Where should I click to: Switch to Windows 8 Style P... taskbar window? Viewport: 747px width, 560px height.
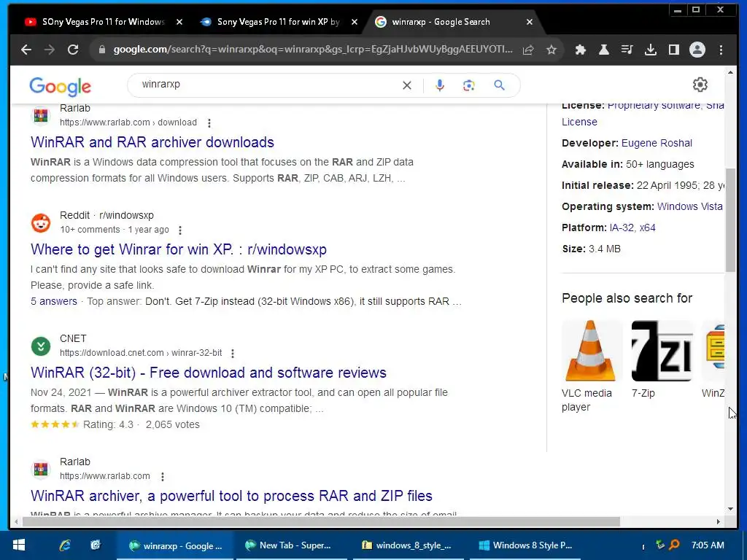tap(525, 545)
